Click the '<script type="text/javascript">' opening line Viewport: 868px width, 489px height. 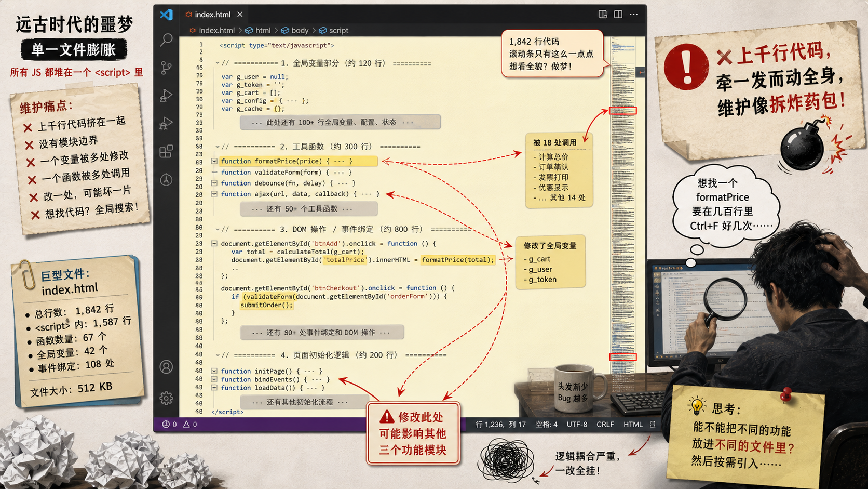coord(277,45)
